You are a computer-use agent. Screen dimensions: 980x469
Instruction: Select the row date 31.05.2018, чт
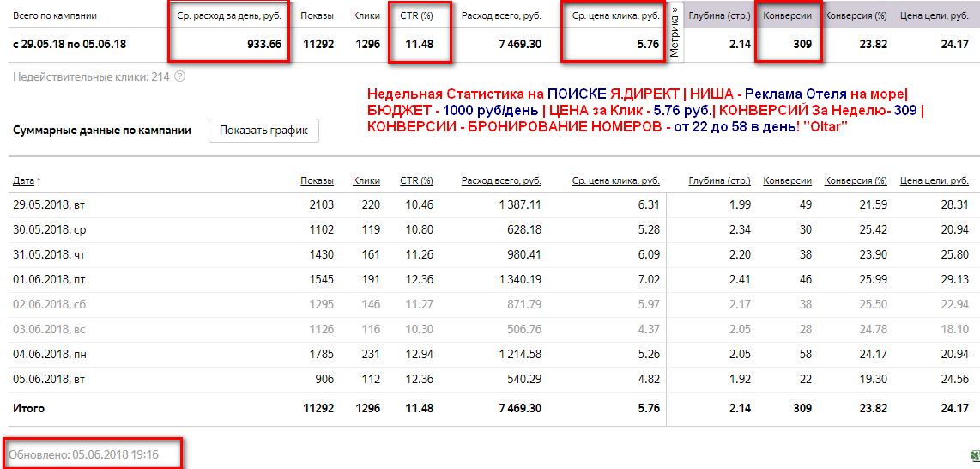[x=48, y=255]
